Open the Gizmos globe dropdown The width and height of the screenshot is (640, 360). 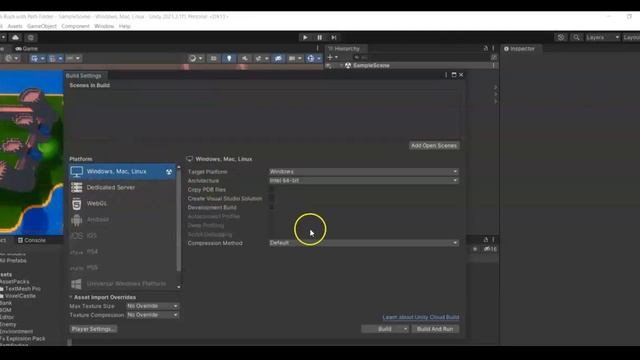314,58
